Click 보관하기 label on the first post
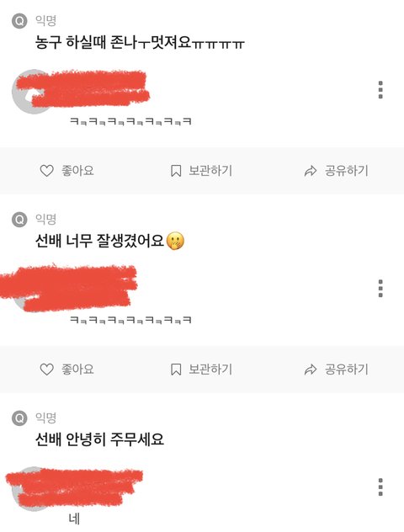The width and height of the screenshot is (404, 532). click(x=210, y=171)
